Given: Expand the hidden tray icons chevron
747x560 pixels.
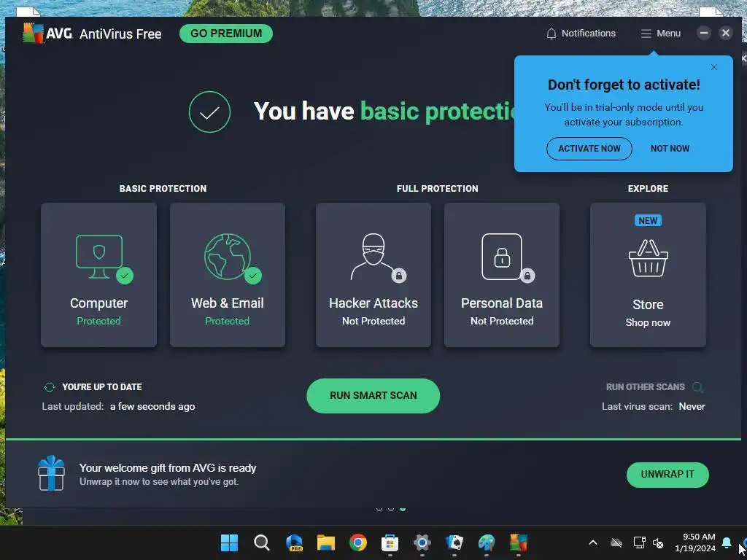Looking at the screenshot, I should (x=592, y=542).
